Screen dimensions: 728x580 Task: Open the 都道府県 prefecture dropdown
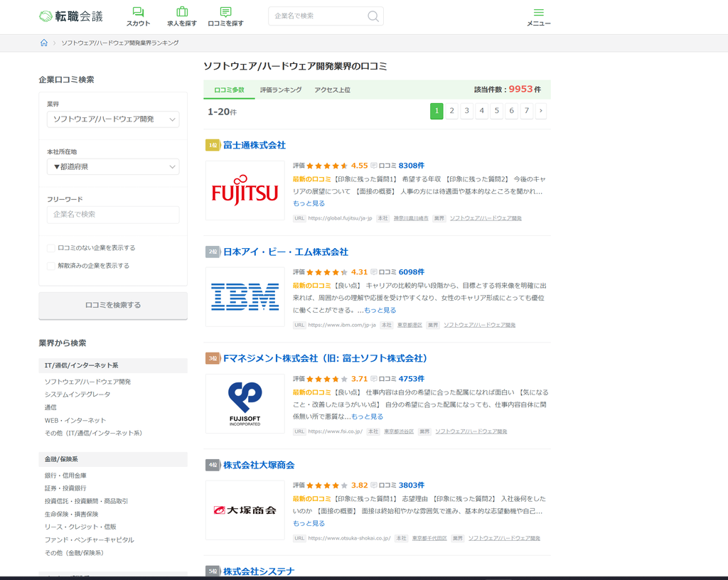coord(113,166)
